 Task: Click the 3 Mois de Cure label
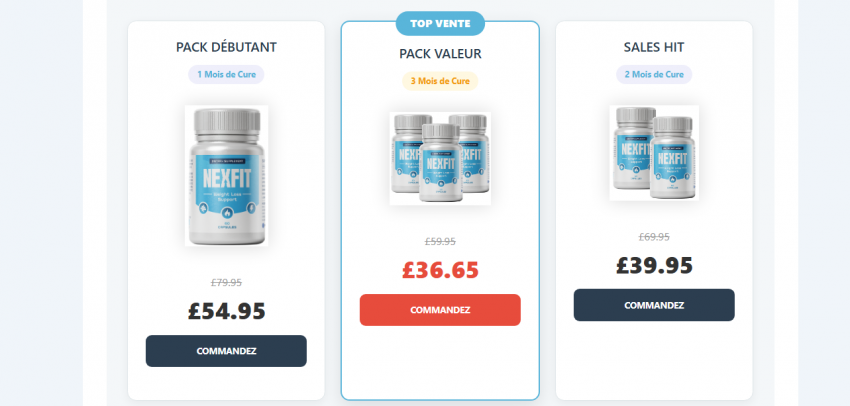(x=440, y=81)
